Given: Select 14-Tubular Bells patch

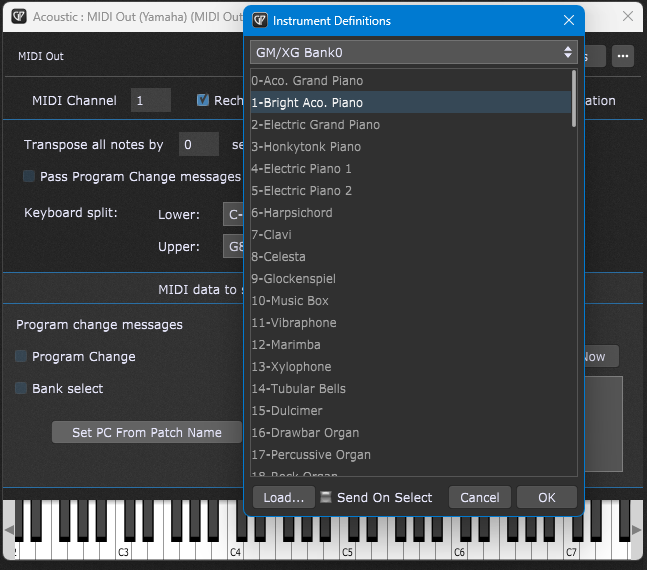Looking at the screenshot, I should pos(411,389).
